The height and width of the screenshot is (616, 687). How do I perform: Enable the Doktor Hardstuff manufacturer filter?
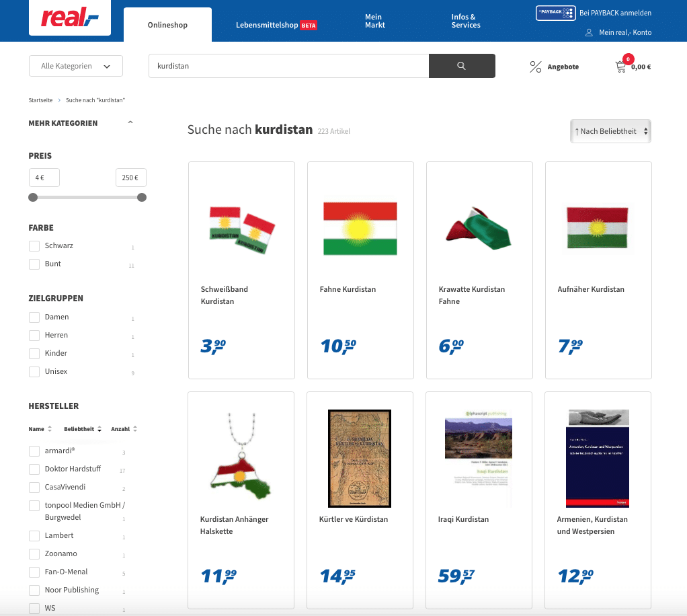coord(34,469)
